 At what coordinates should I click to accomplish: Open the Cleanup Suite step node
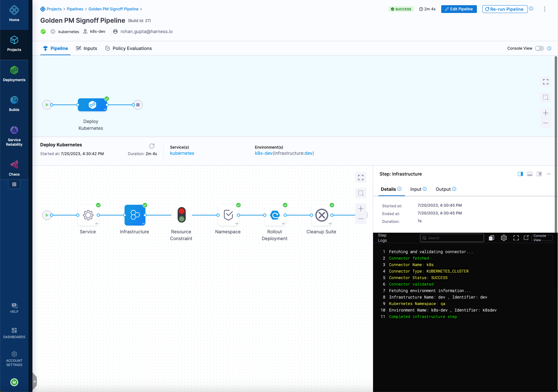click(x=321, y=215)
